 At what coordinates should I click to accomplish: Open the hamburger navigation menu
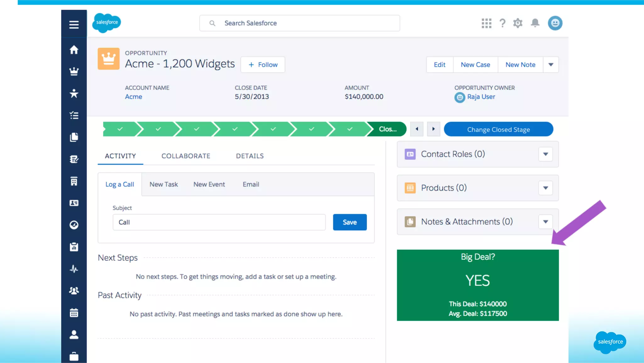point(74,25)
